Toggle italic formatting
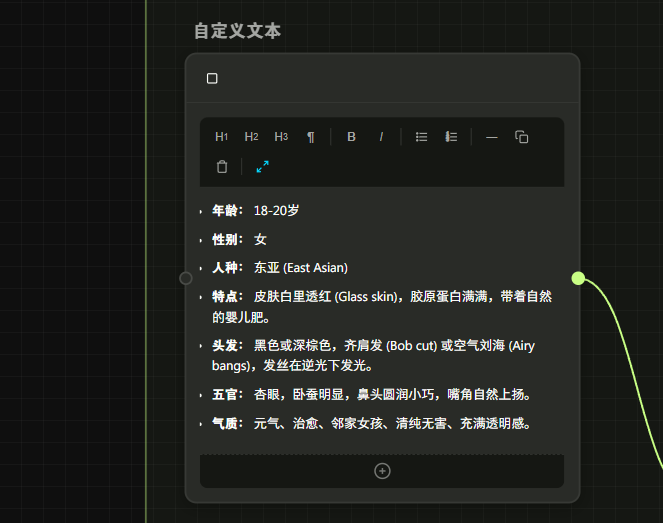 [381, 137]
